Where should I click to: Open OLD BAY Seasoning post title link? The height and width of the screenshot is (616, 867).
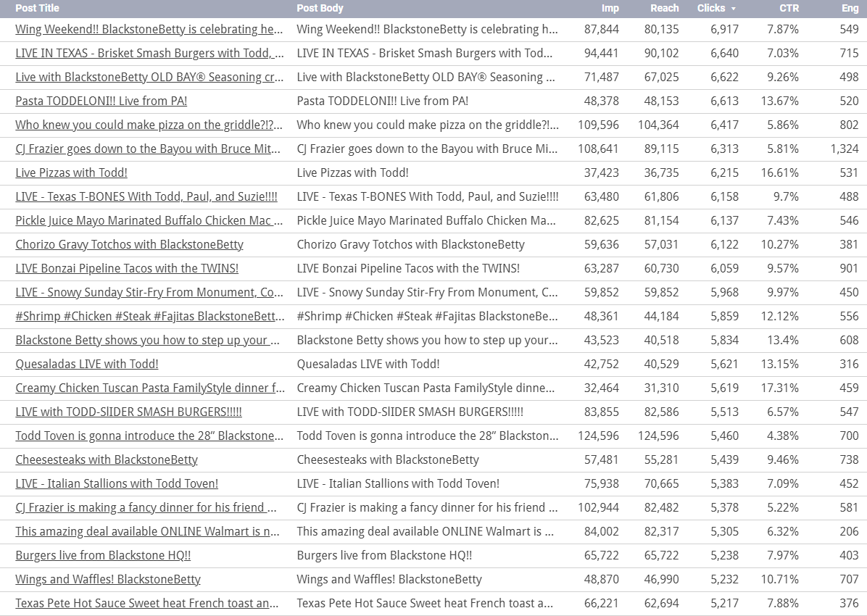pyautogui.click(x=150, y=77)
